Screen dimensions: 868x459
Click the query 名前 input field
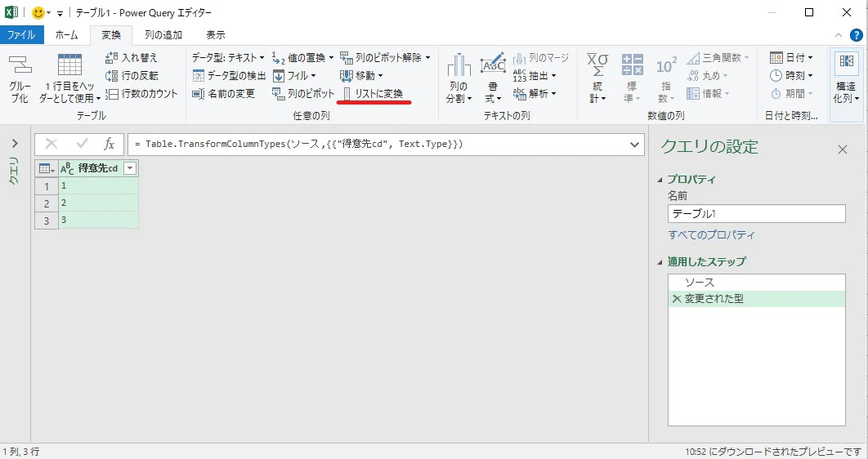click(756, 213)
